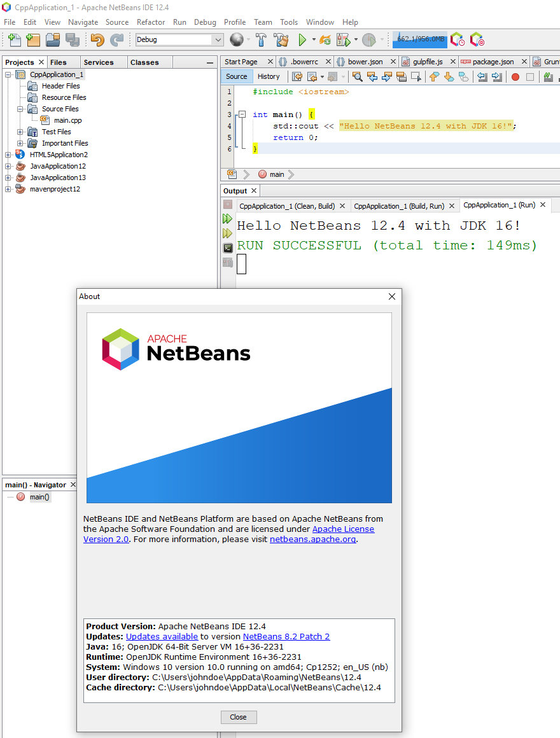The image size is (560, 738).
Task: Switch to the Services tab
Action: coord(99,62)
